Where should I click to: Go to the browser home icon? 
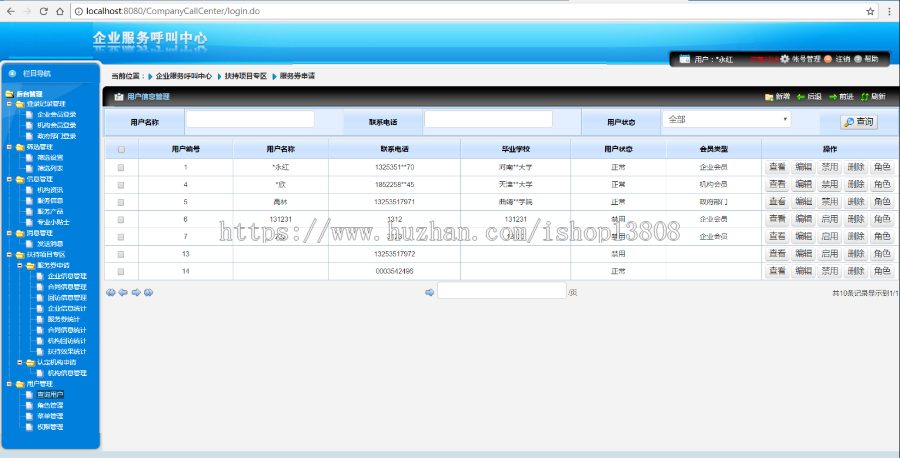tap(60, 11)
